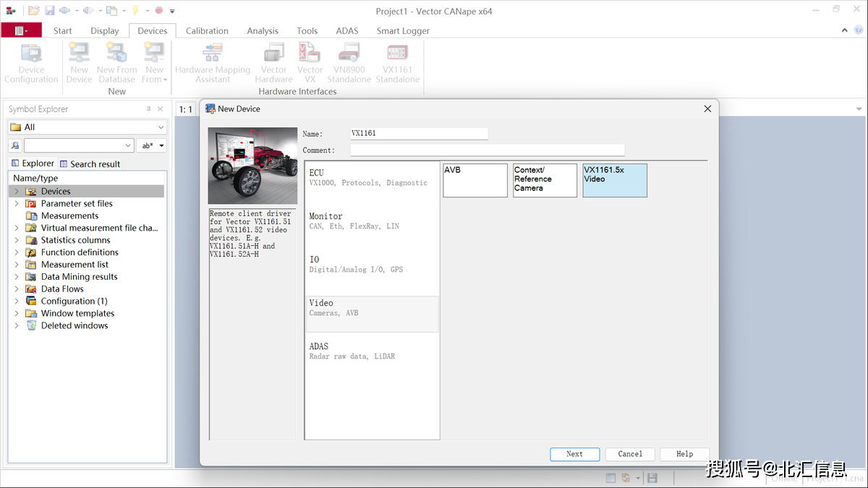This screenshot has width=868, height=488.
Task: Open the symbol search combo box dropdown
Action: tap(128, 145)
